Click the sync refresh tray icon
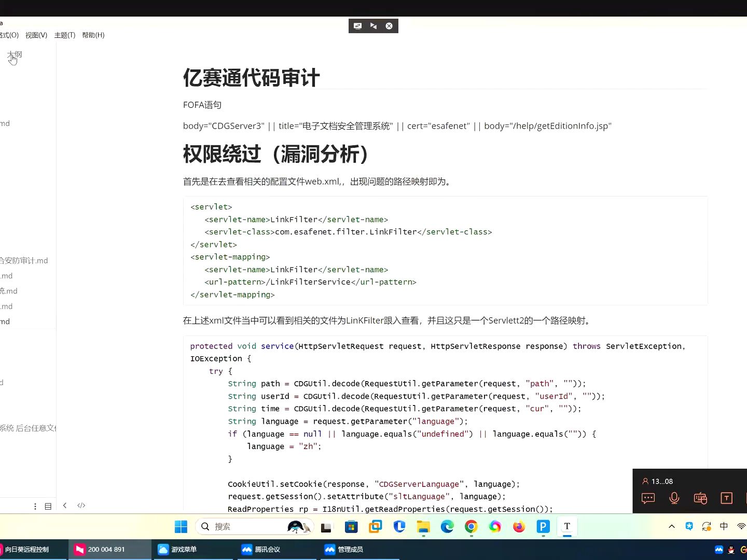The width and height of the screenshot is (747, 560). click(707, 526)
